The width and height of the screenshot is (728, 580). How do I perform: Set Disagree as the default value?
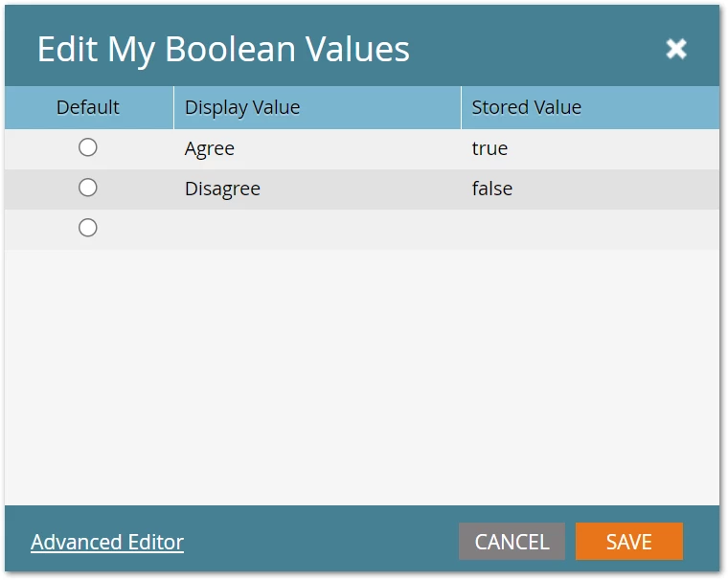click(88, 188)
